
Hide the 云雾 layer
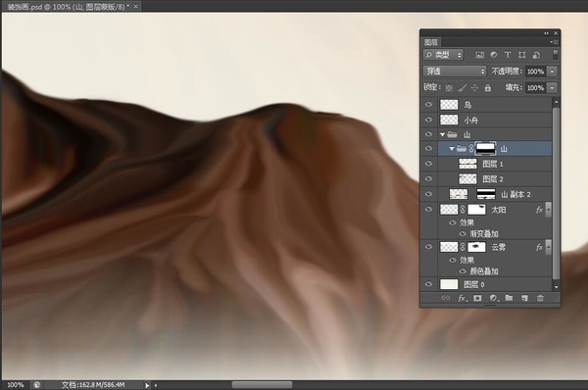pos(429,247)
